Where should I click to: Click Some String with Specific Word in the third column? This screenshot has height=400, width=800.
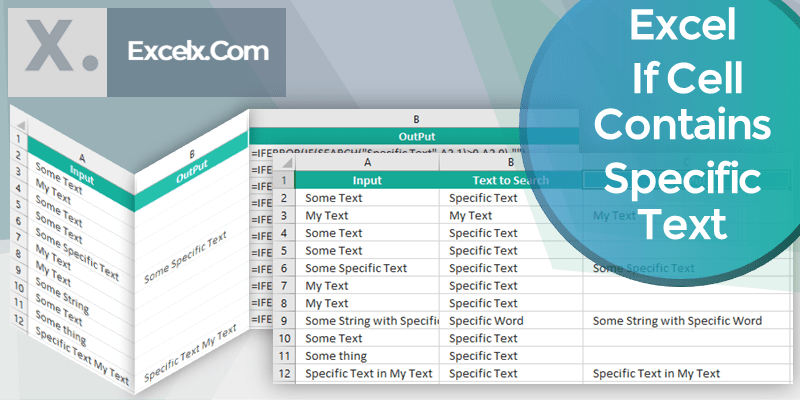point(677,321)
